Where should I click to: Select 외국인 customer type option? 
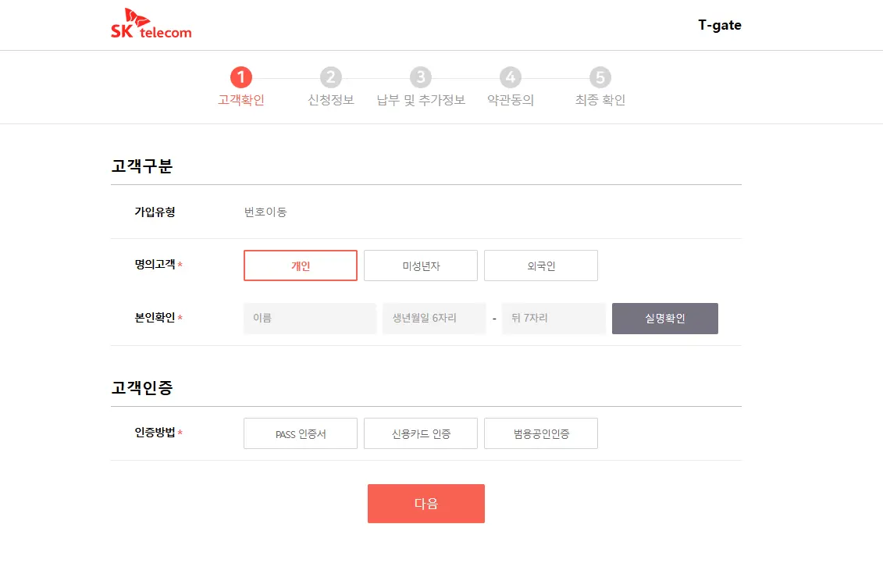pos(541,265)
